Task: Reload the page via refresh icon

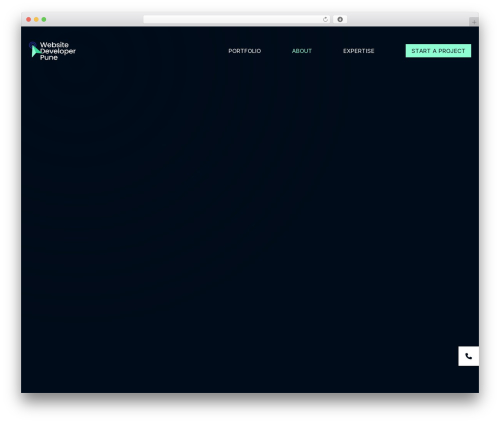Action: coord(325,19)
